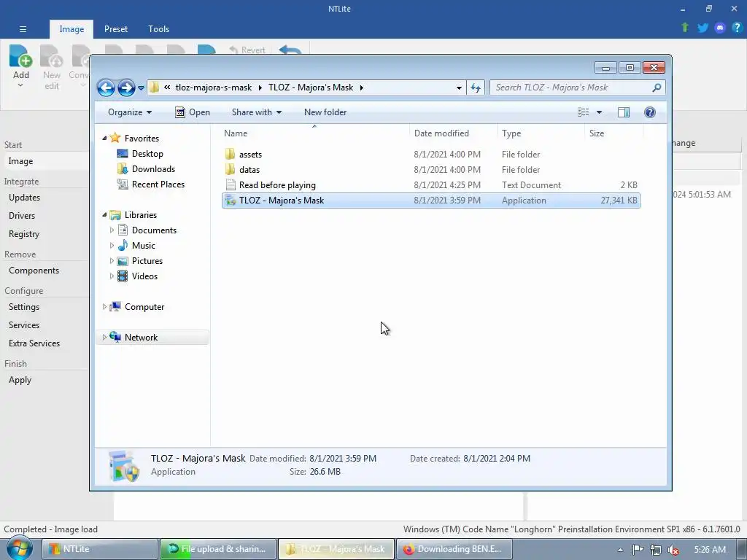Open recent pages dropdown beside nav arrows
Image resolution: width=747 pixels, height=560 pixels.
(141, 88)
